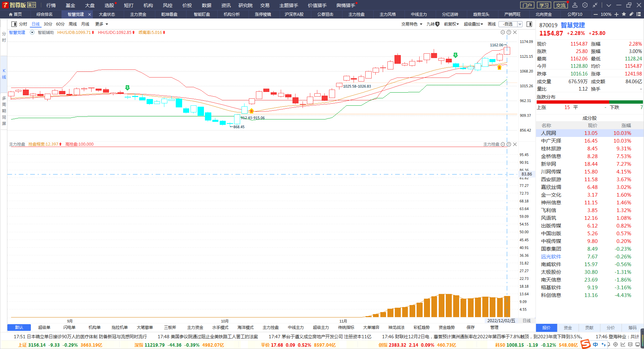Screen dimensions: 644x349
Task: Click the 首页 home icon tab
Action: [15, 14]
